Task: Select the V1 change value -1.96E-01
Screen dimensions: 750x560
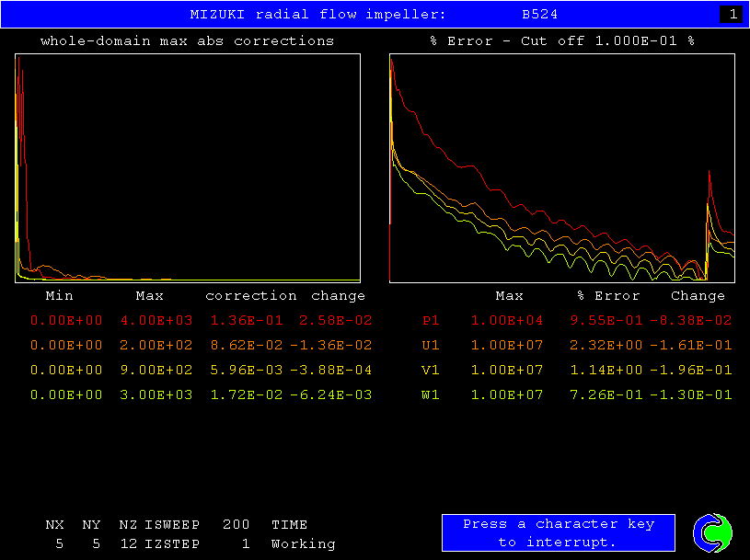Action: click(x=691, y=370)
